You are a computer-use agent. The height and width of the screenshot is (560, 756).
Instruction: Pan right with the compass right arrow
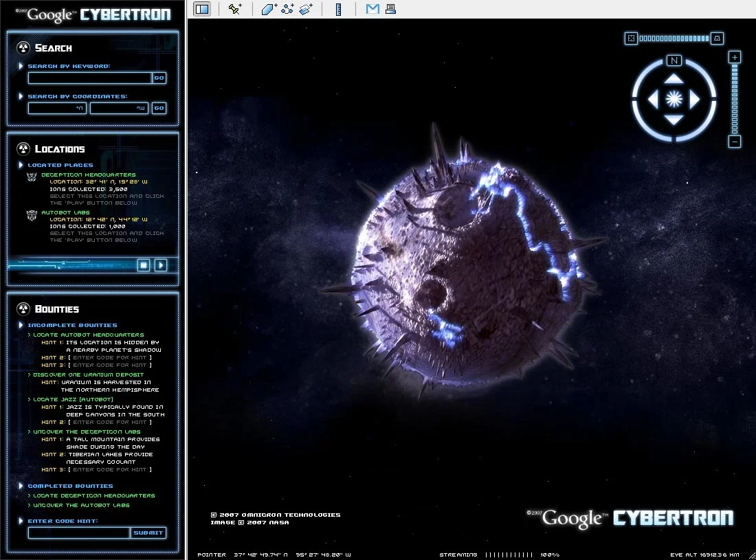click(694, 99)
